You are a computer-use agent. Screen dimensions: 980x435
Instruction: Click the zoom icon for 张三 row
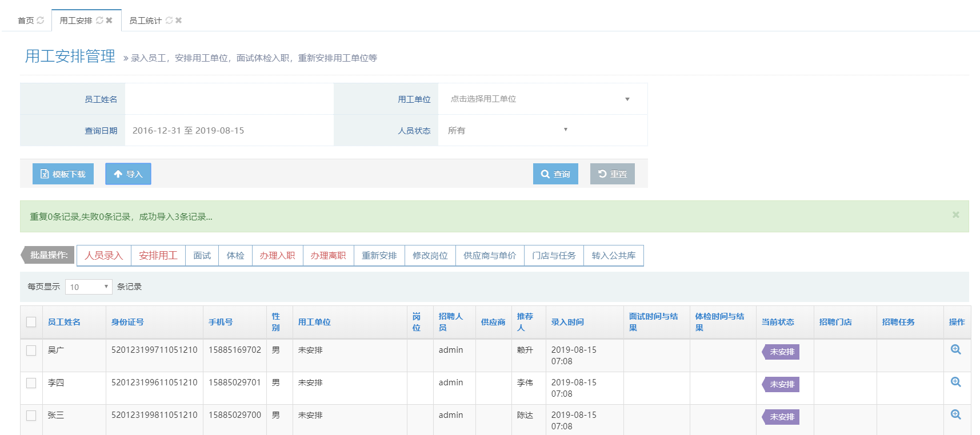[955, 415]
